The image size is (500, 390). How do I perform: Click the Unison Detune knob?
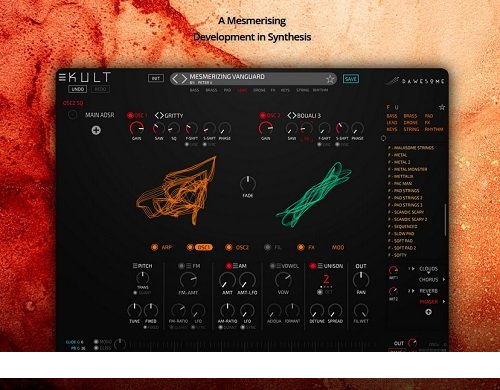tap(316, 310)
